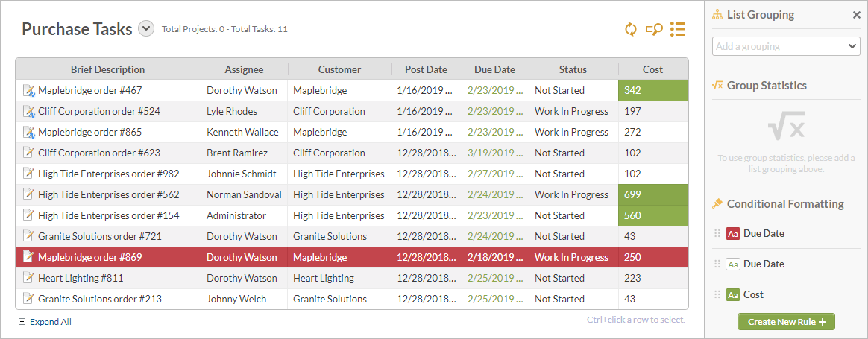Select the red Maplebridge order #869 row
The image size is (868, 339).
352,257
